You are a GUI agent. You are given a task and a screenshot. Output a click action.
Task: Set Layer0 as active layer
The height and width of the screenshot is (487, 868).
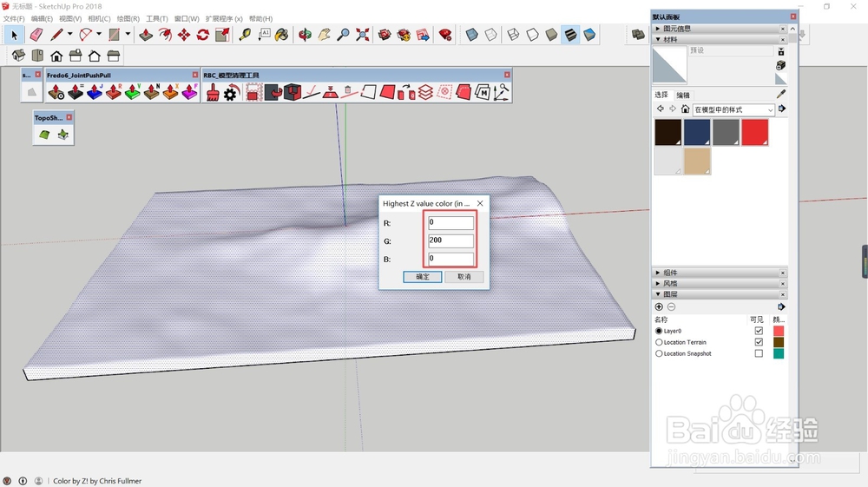(x=659, y=331)
